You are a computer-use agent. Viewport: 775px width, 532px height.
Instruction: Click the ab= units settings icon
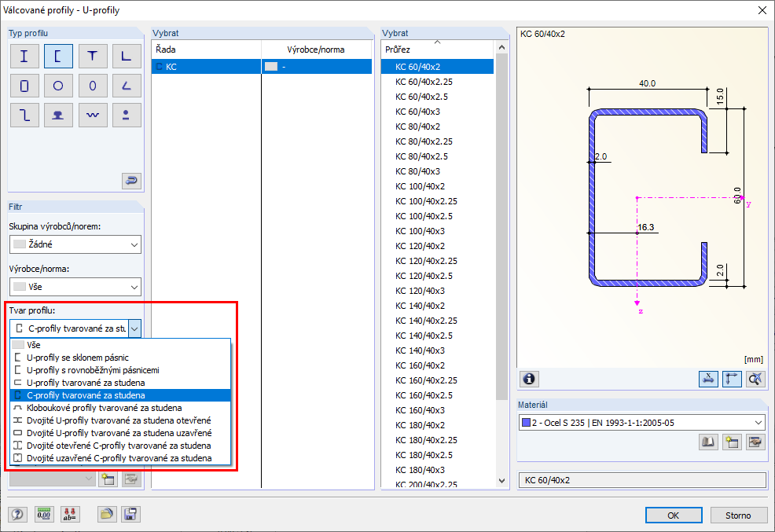pyautogui.click(x=70, y=514)
